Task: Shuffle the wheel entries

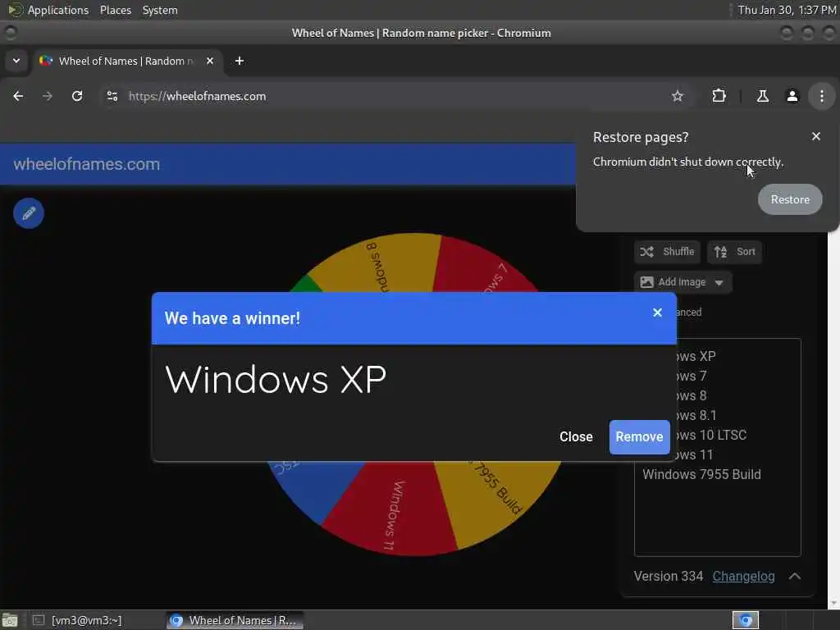Action: coord(667,252)
